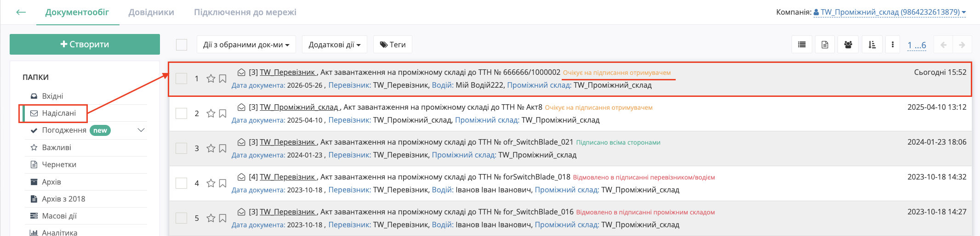Image resolution: width=980 pixels, height=236 pixels.
Task: Open the vertical three-dots menu
Action: point(893,45)
